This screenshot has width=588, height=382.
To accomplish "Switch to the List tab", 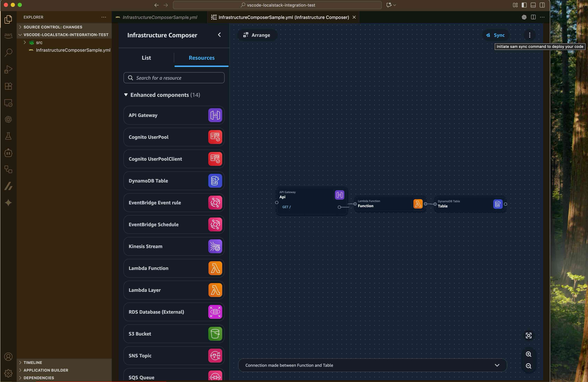I will click(146, 58).
